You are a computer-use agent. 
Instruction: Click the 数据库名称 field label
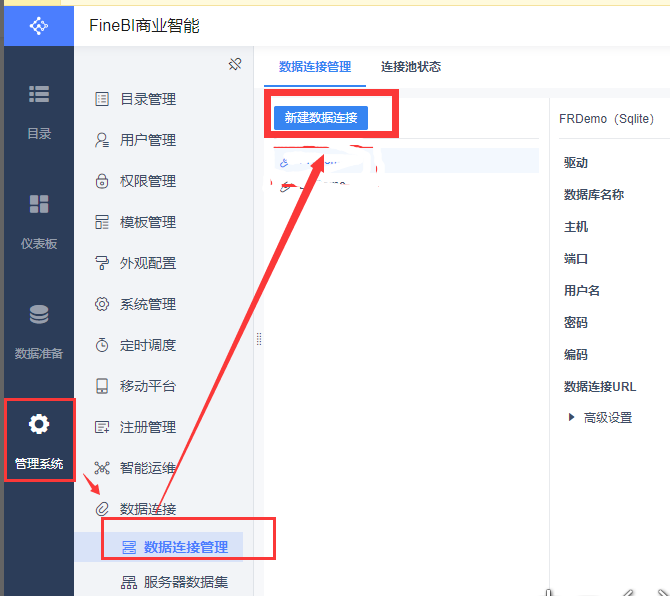click(x=594, y=195)
